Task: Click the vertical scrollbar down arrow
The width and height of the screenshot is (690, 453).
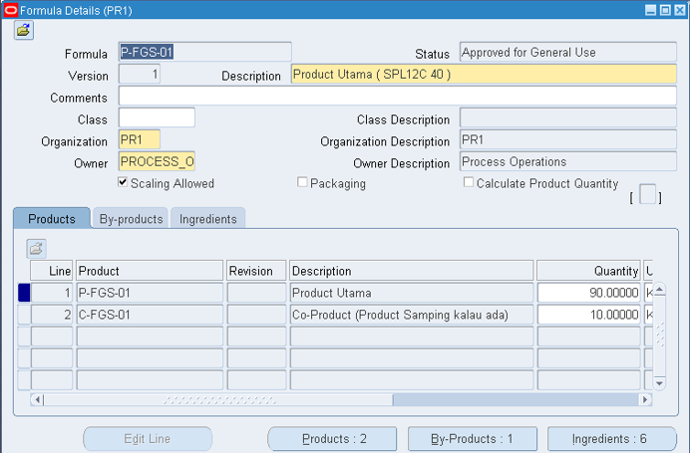Action: pos(659,383)
